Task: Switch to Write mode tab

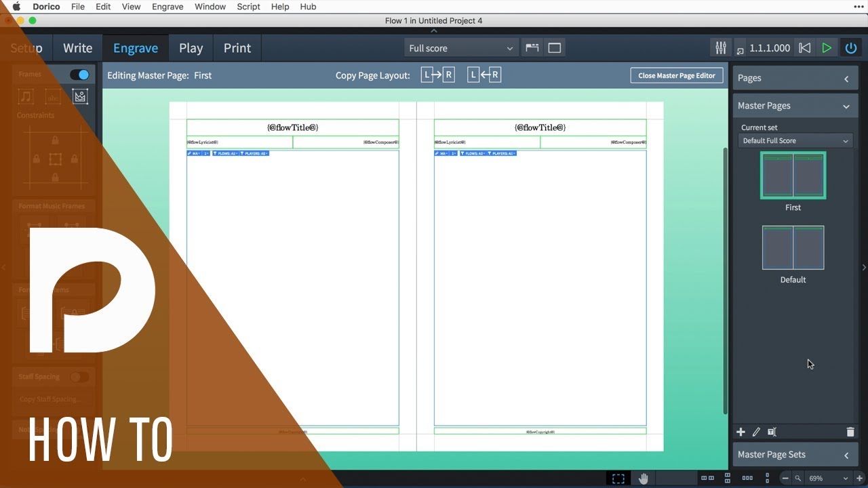Action: pos(77,48)
